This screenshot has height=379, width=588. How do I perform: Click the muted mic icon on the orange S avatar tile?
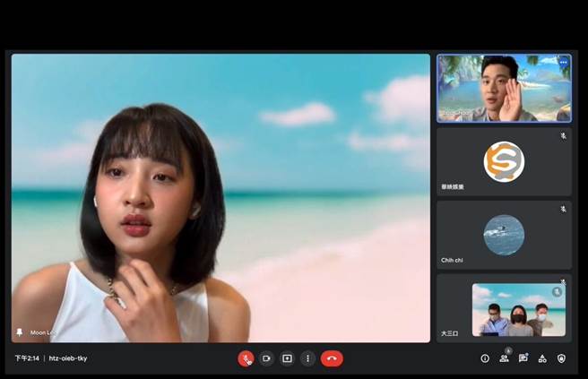[x=563, y=135]
